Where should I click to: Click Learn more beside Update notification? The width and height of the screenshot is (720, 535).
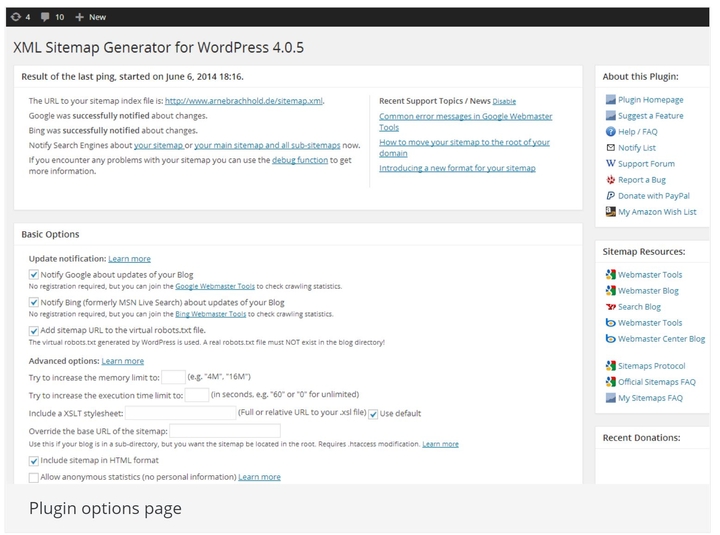(x=129, y=259)
